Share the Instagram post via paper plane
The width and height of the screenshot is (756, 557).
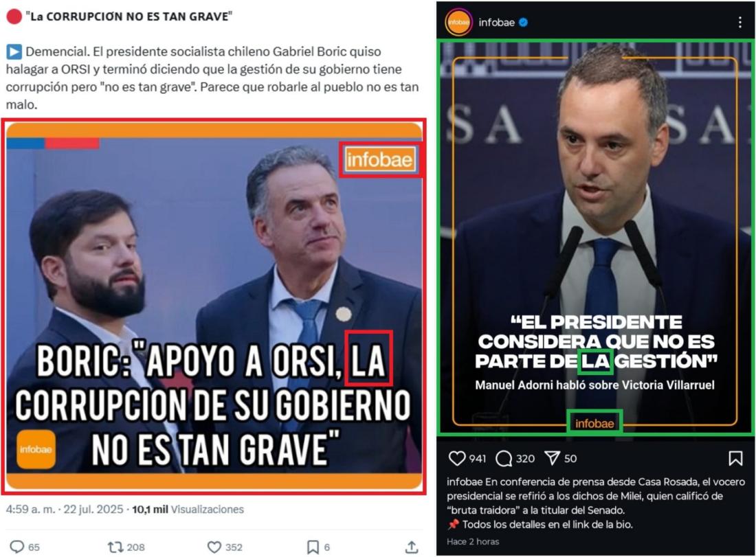[x=552, y=457]
